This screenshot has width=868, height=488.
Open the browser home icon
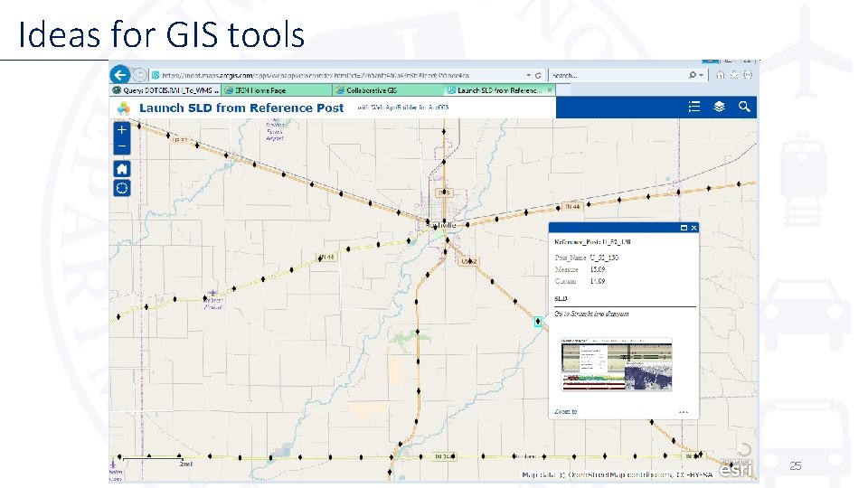coord(721,75)
